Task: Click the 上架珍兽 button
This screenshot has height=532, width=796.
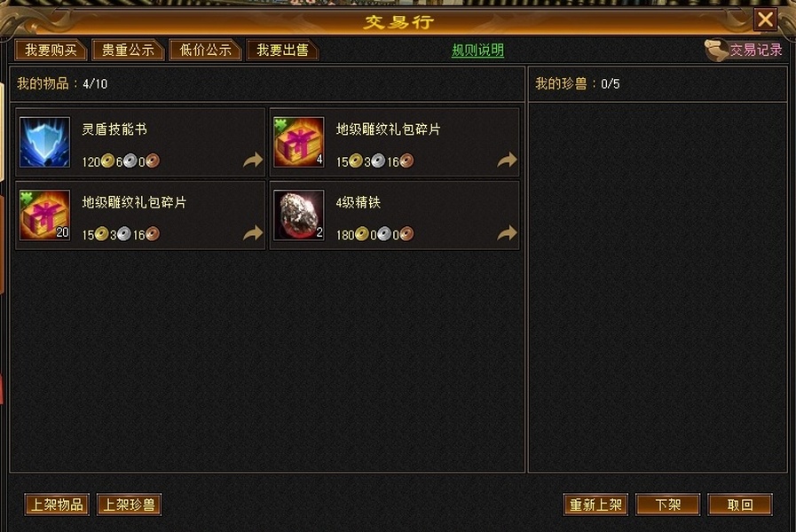Action: 129,505
